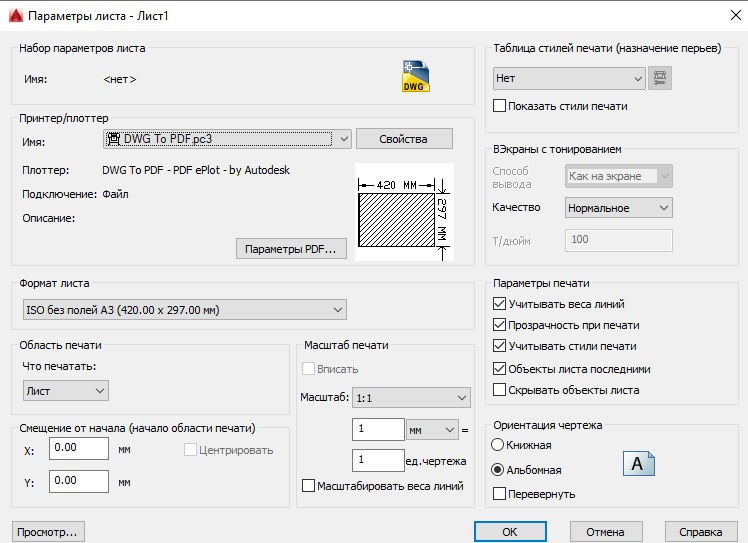
Task: Toggle Прозрачность при печати checkbox
Action: [499, 324]
